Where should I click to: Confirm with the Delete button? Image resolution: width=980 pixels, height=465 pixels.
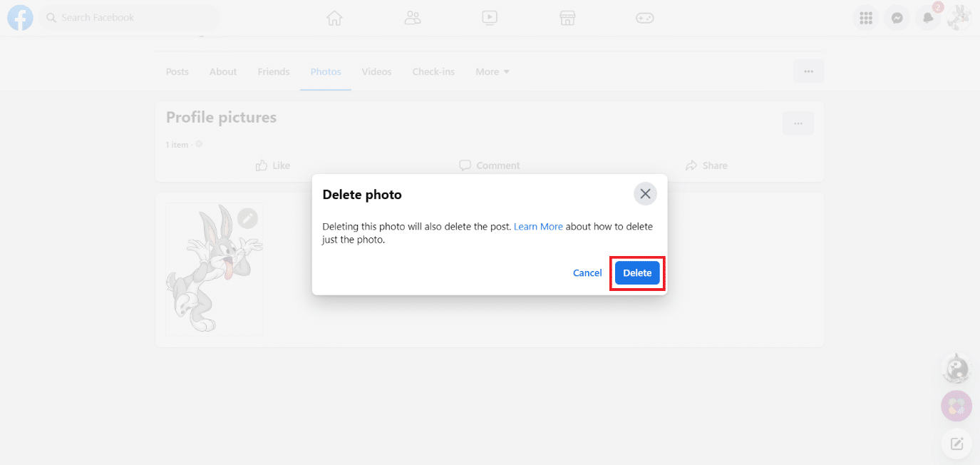pos(636,272)
